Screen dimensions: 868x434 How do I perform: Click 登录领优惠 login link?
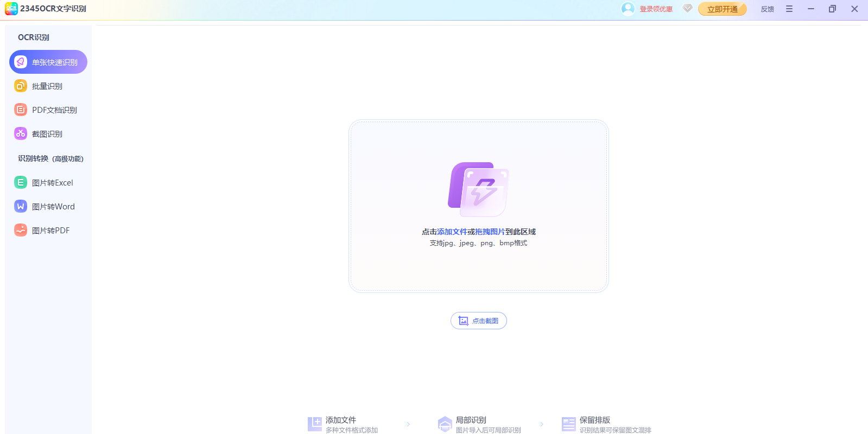point(656,9)
